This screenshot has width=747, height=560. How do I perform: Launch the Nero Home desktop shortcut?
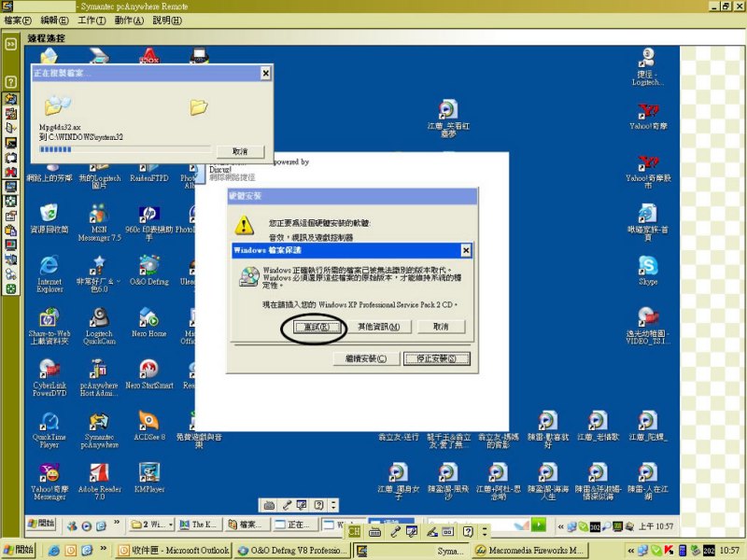pos(149,322)
